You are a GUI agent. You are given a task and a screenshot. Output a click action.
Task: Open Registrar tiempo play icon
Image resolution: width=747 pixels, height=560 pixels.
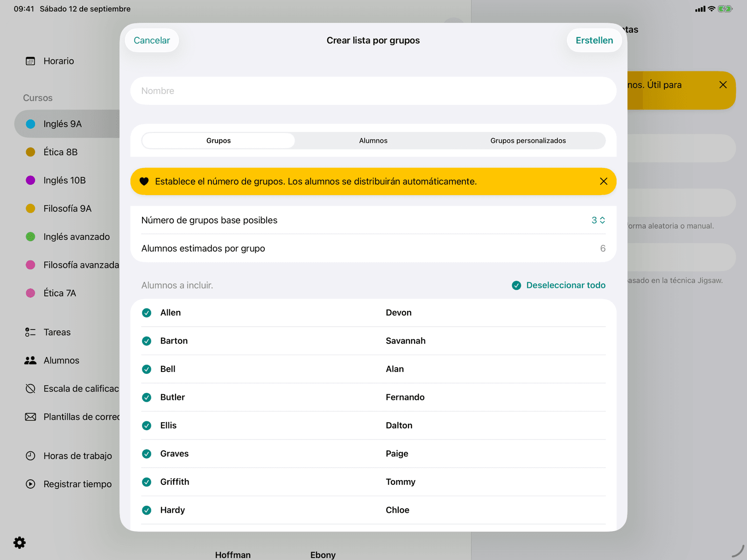(x=30, y=484)
